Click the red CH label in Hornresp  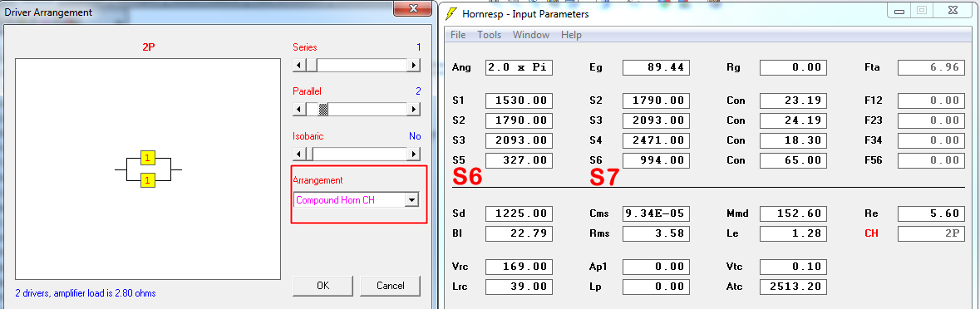coord(871,233)
